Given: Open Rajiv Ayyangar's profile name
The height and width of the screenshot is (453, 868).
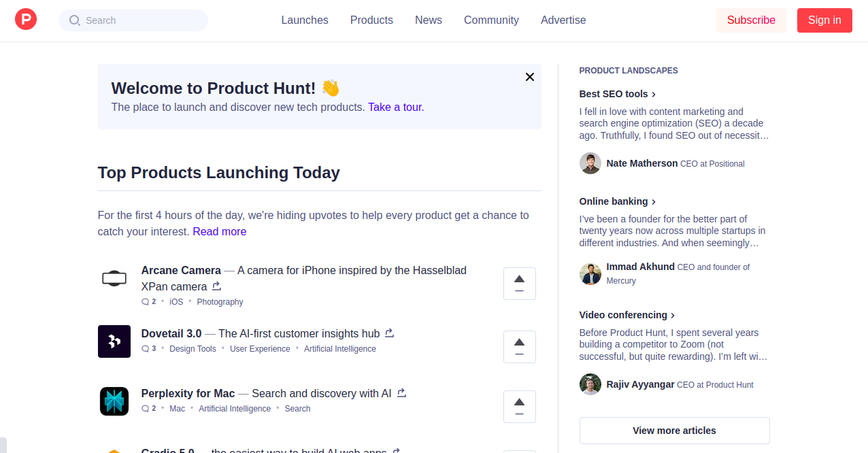Looking at the screenshot, I should coord(641,384).
